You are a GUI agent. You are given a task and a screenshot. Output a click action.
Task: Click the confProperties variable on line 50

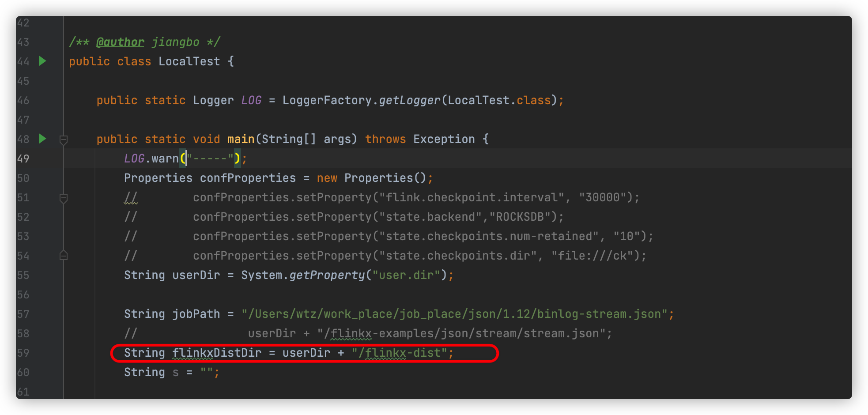click(x=247, y=178)
